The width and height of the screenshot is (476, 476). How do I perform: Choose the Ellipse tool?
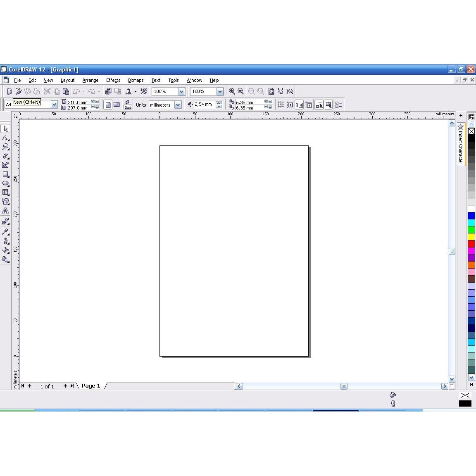6,183
